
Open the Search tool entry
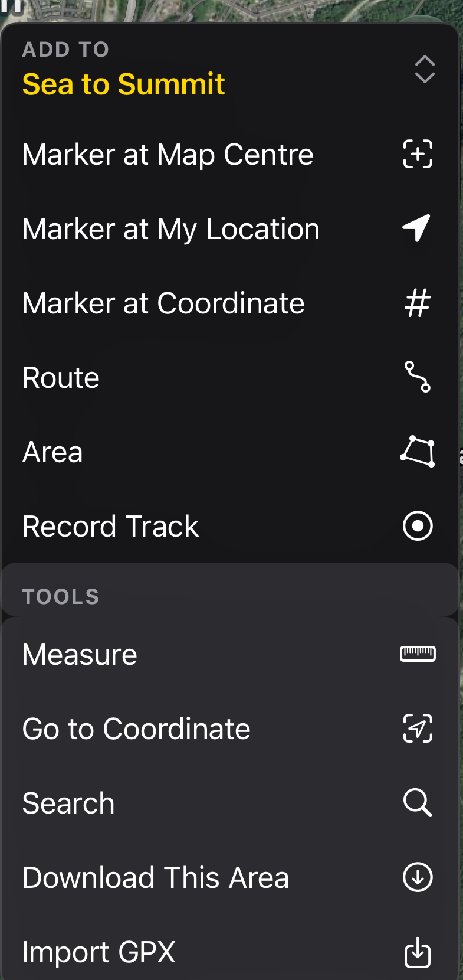click(230, 803)
